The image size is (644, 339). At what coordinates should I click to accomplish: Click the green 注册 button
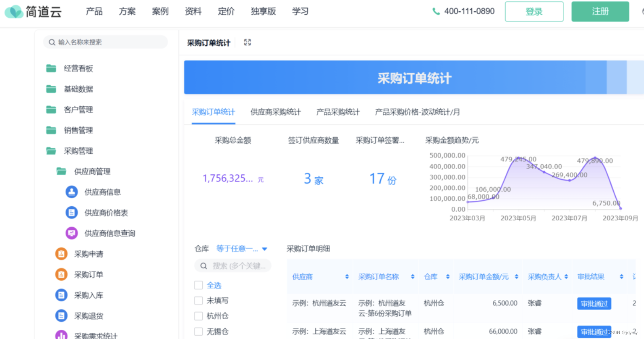[x=600, y=12]
